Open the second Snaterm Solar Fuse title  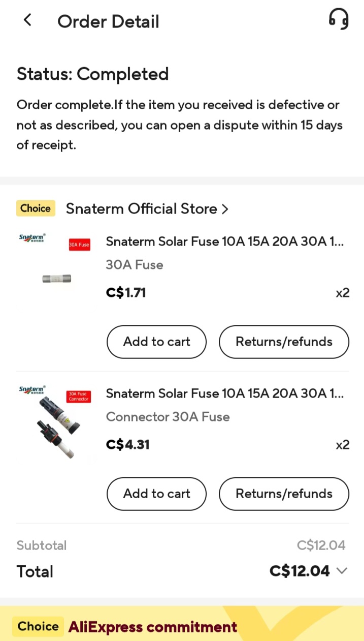pos(224,393)
